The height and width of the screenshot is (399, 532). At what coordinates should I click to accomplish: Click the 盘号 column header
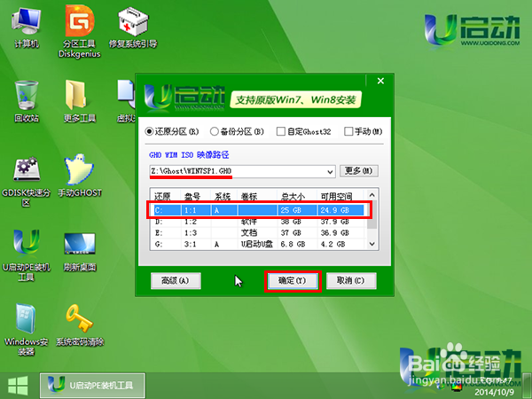click(x=195, y=196)
